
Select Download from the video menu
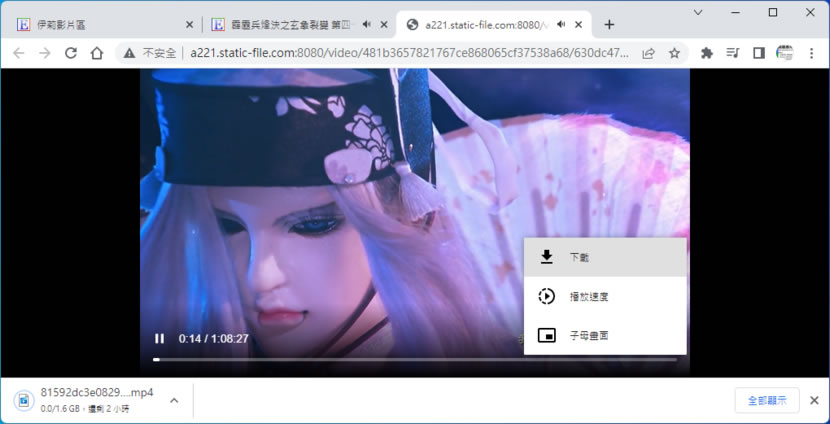click(x=605, y=258)
